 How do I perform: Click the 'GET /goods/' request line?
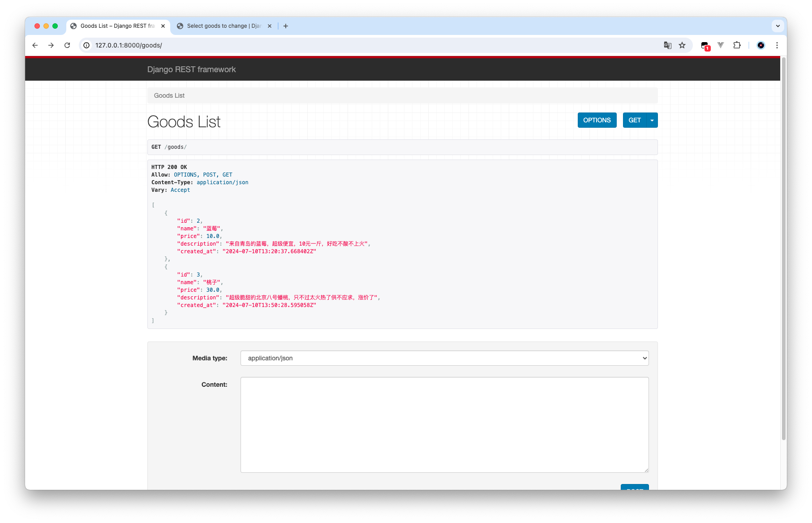169,147
